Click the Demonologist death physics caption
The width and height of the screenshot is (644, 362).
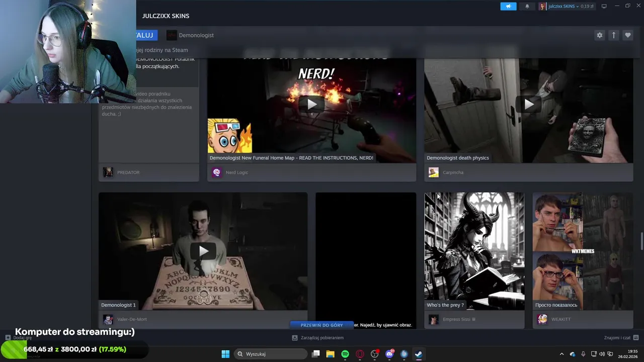click(458, 158)
